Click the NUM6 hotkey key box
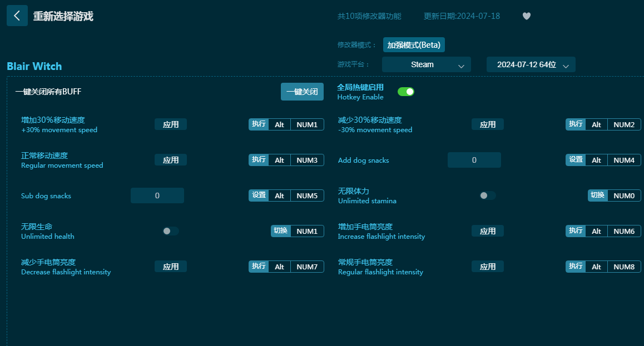 point(624,231)
